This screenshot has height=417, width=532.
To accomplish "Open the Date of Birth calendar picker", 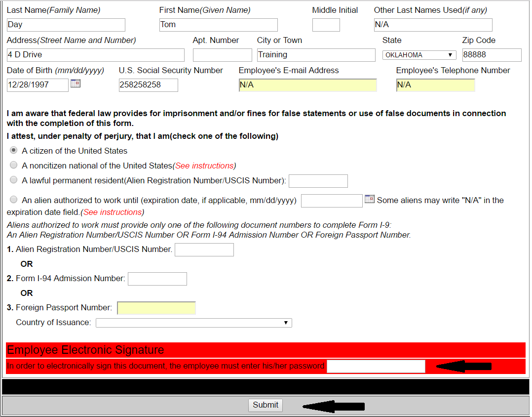I will (76, 84).
